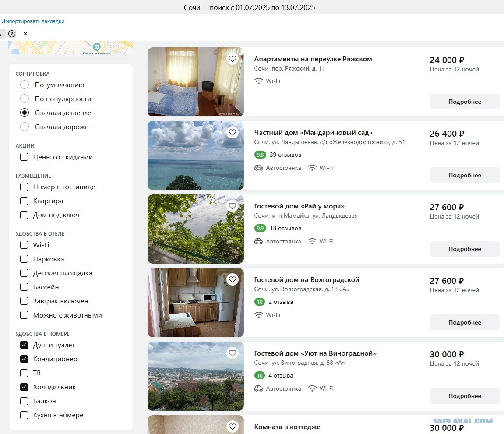Open listing title Апартаменты на переулке Ряжском
The width and height of the screenshot is (504, 434).
point(313,59)
